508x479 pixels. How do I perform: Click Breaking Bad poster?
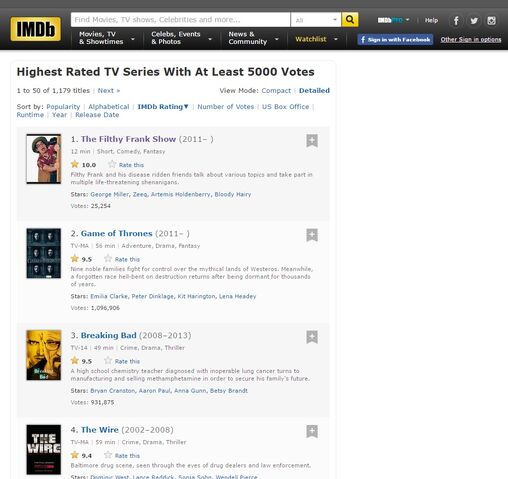point(44,355)
